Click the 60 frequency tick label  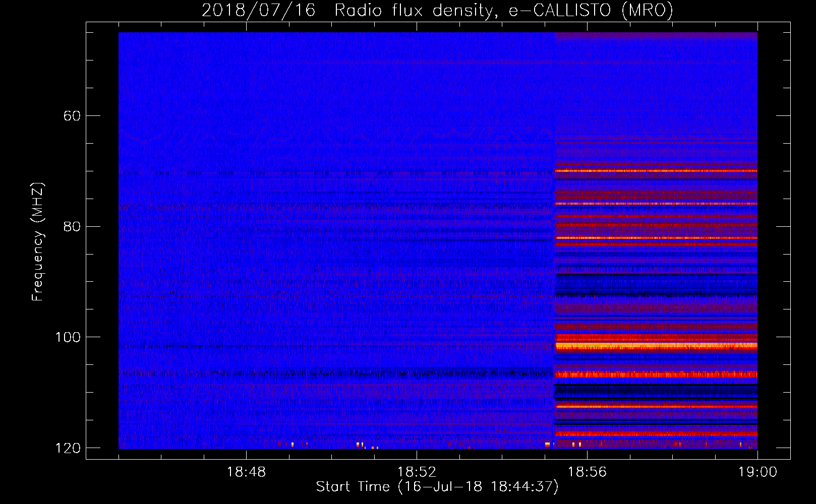point(72,116)
